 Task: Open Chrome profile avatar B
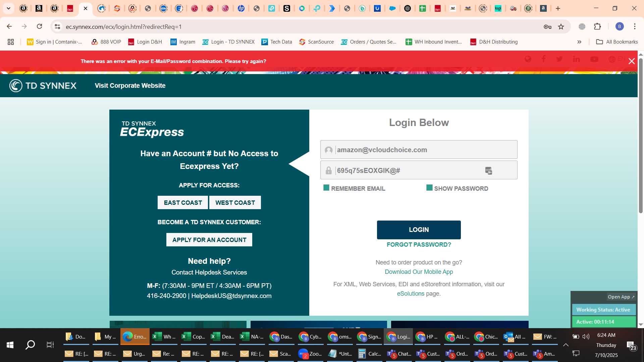(x=620, y=26)
